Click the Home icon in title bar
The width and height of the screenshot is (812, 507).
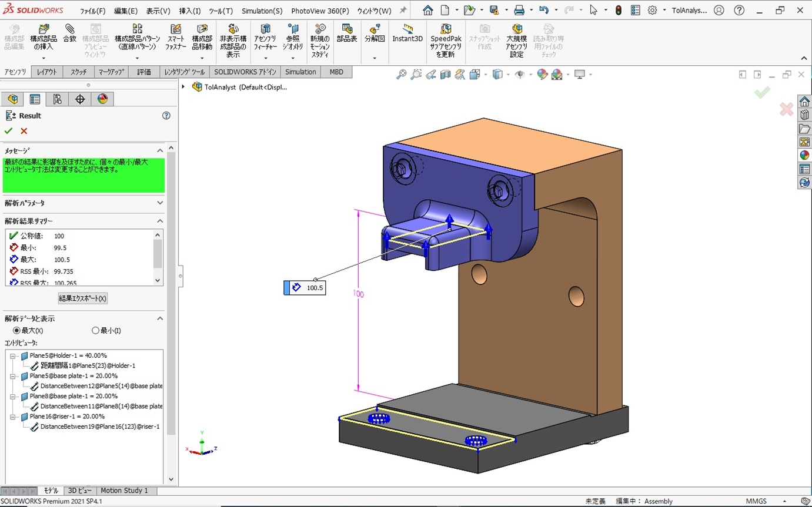point(428,10)
